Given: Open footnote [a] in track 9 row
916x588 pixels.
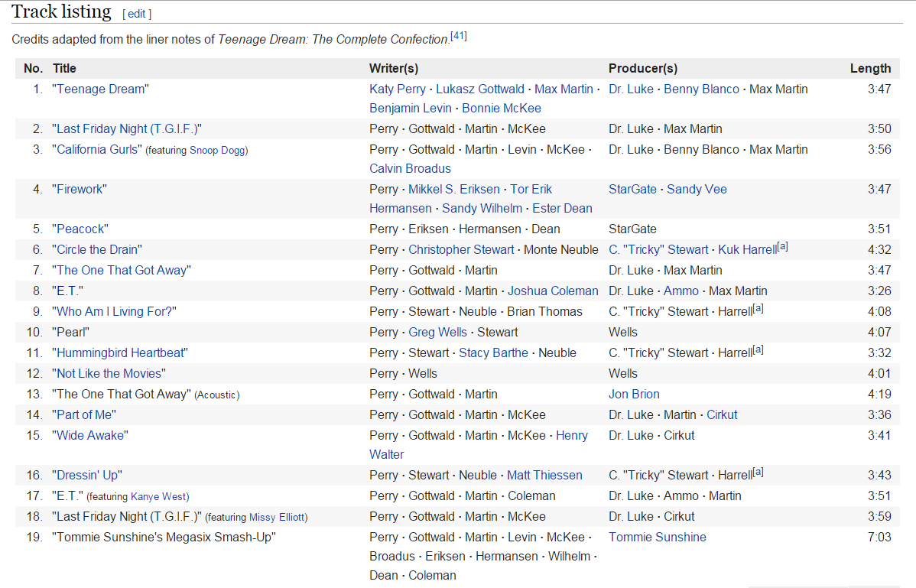Looking at the screenshot, I should pyautogui.click(x=758, y=308).
